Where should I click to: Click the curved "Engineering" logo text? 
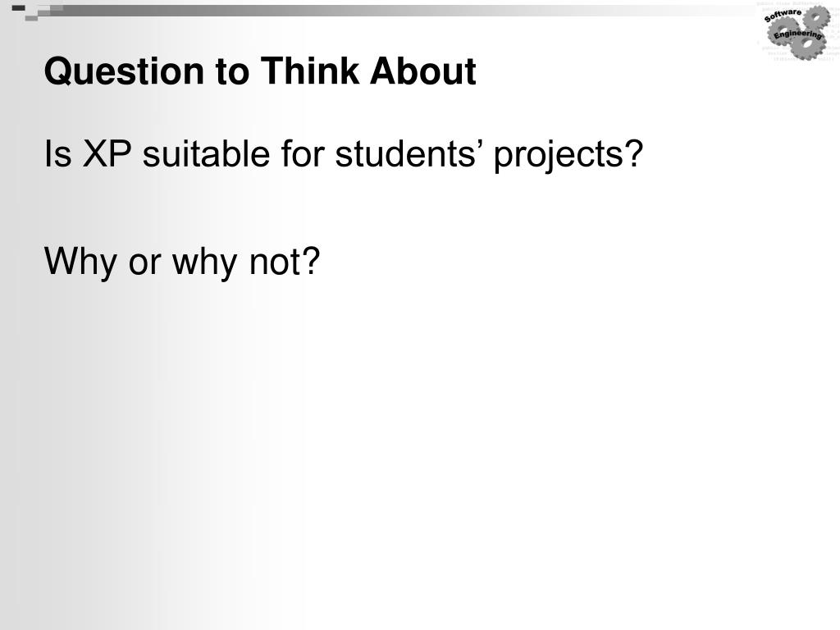(x=797, y=35)
